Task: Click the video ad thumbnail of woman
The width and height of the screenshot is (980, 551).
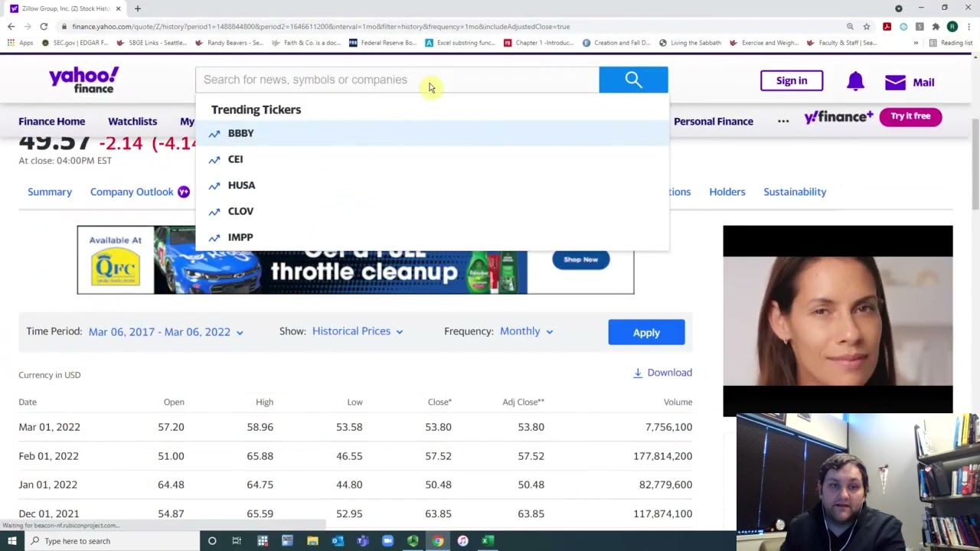Action: (838, 321)
